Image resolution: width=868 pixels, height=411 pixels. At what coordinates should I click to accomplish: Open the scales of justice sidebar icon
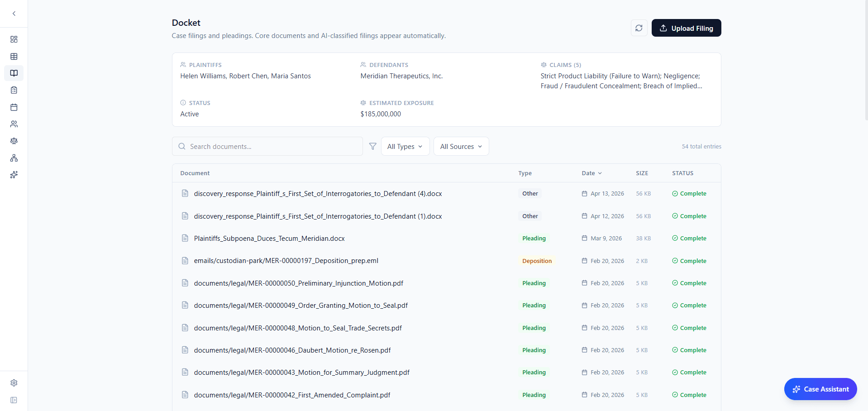pyautogui.click(x=14, y=141)
